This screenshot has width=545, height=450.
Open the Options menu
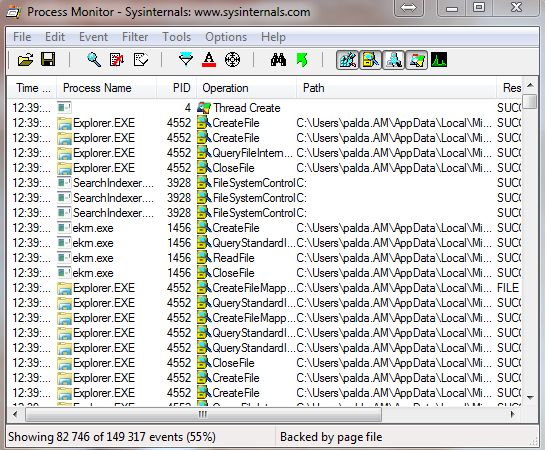[226, 37]
